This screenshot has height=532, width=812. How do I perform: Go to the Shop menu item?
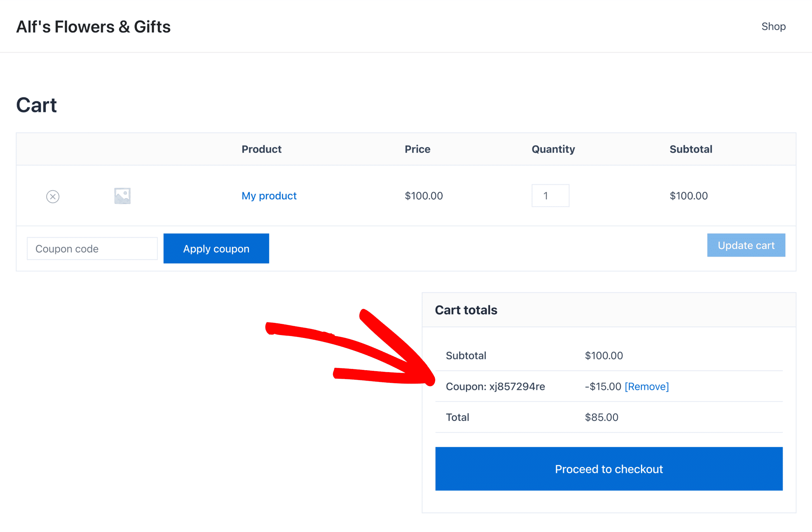[x=773, y=26]
